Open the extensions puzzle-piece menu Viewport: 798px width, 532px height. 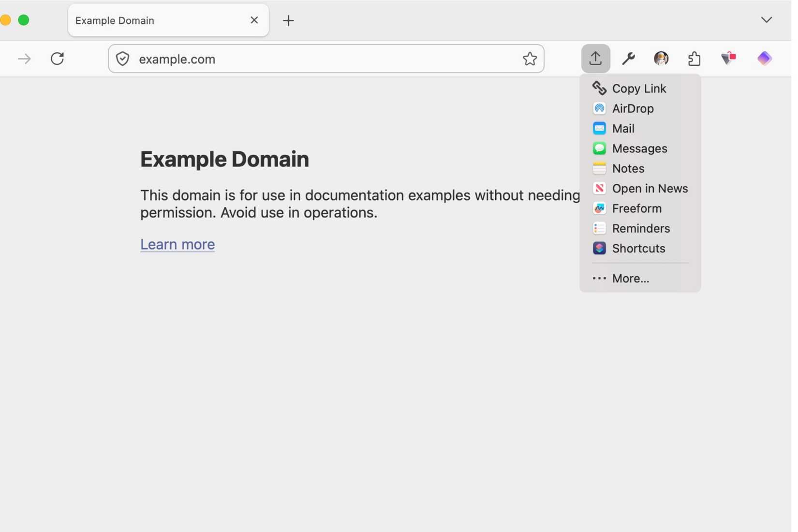click(x=694, y=59)
